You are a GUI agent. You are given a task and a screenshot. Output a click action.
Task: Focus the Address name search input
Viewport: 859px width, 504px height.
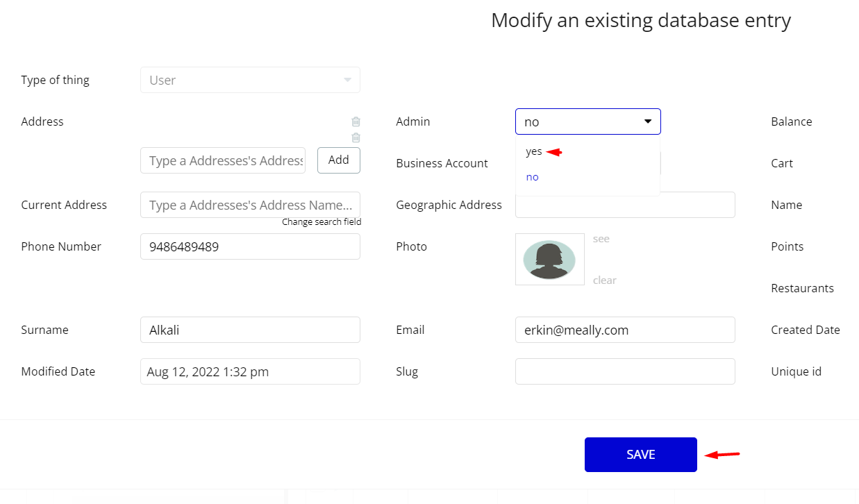[x=223, y=160]
